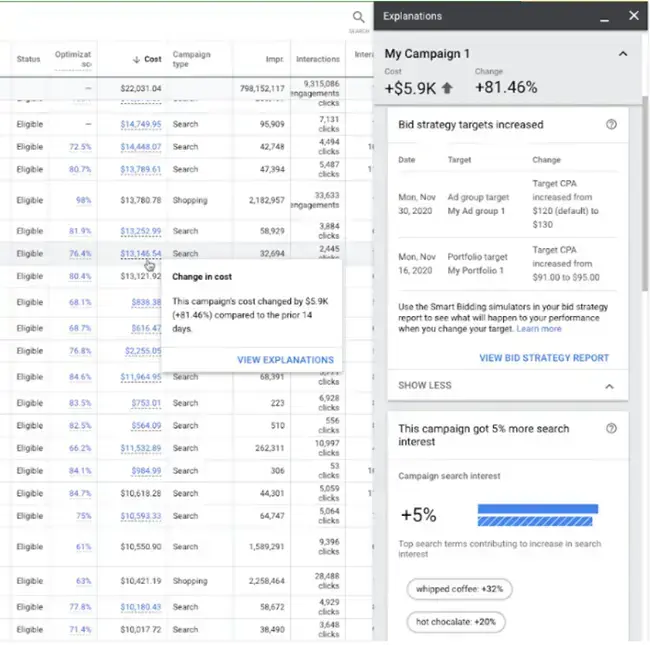650x645 pixels.
Task: Open help icon for search interest card
Action: click(611, 428)
